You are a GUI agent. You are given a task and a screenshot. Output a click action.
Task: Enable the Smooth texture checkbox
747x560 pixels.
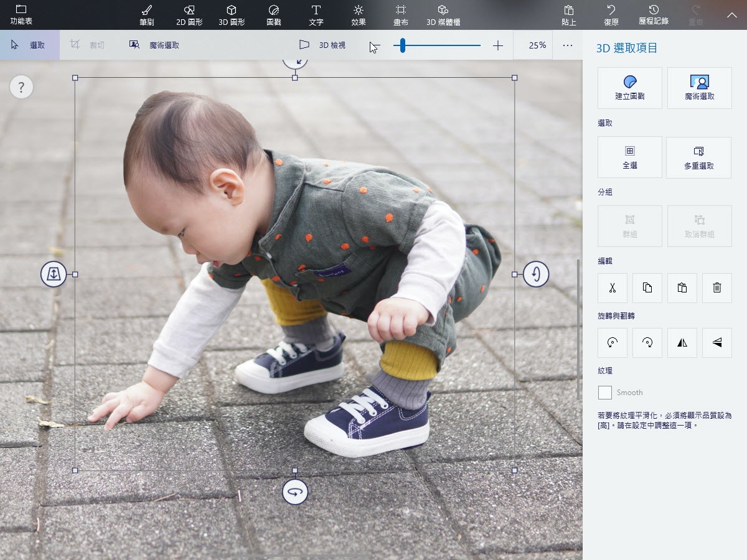click(605, 393)
